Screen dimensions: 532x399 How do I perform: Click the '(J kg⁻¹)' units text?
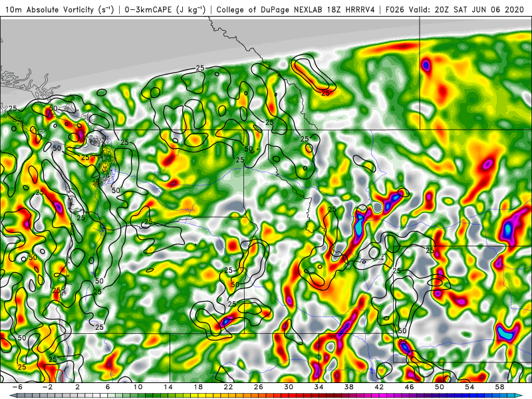[191, 9]
